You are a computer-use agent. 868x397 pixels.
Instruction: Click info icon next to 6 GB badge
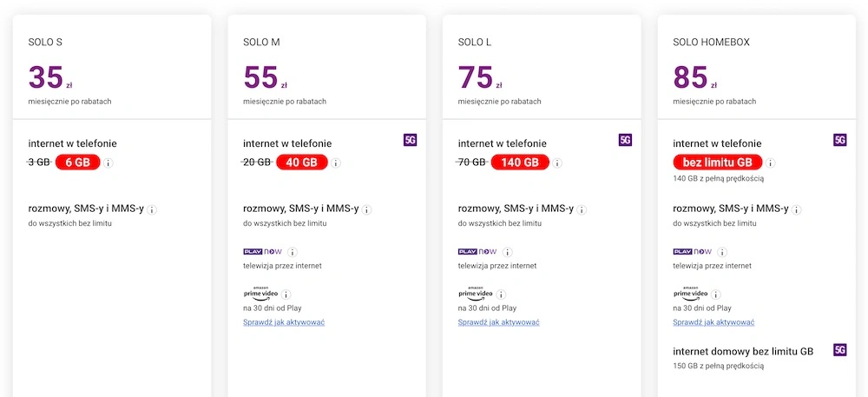(108, 163)
